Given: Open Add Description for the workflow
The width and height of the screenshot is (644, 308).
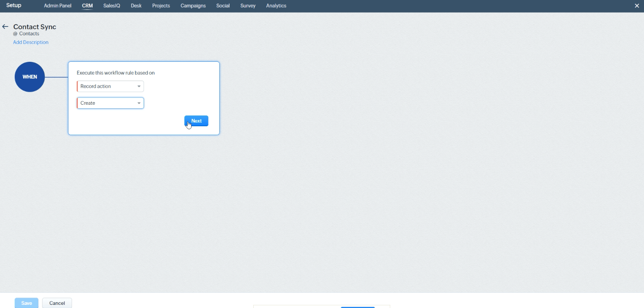Looking at the screenshot, I should tap(30, 42).
